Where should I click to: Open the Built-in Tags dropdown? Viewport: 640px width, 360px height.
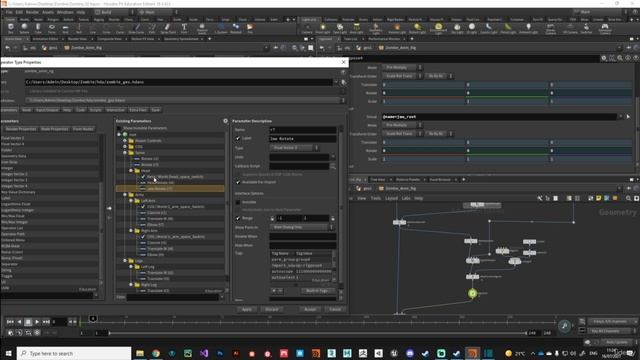(x=318, y=291)
